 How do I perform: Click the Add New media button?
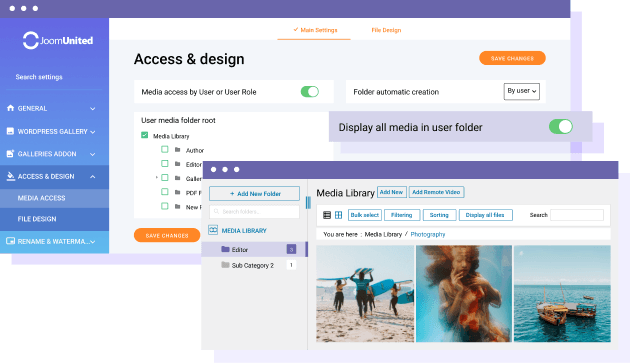[x=391, y=192]
